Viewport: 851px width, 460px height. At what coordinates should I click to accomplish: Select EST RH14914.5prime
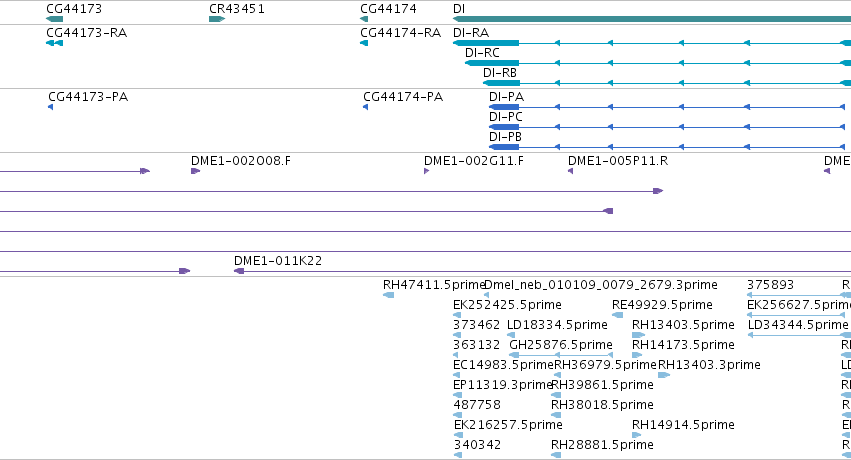pyautogui.click(x=683, y=425)
